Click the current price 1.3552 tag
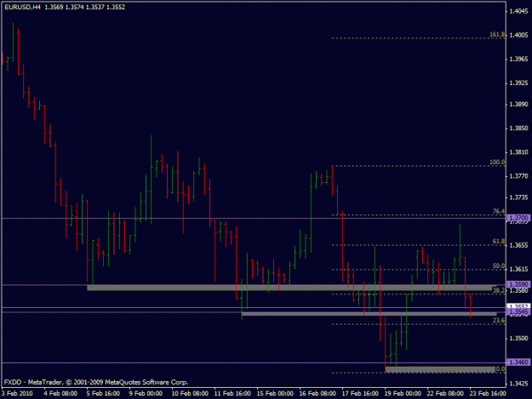Image resolution: width=532 pixels, height=399 pixels. 518,305
